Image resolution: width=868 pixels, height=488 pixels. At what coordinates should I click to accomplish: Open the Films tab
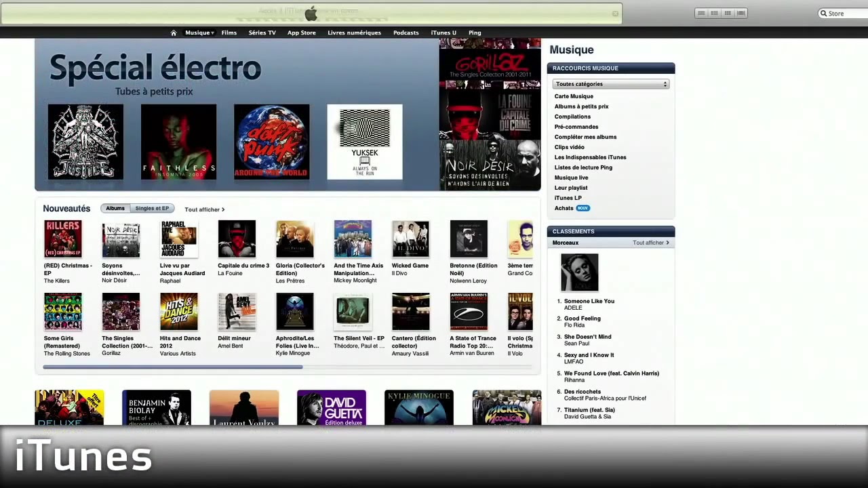[x=229, y=33]
